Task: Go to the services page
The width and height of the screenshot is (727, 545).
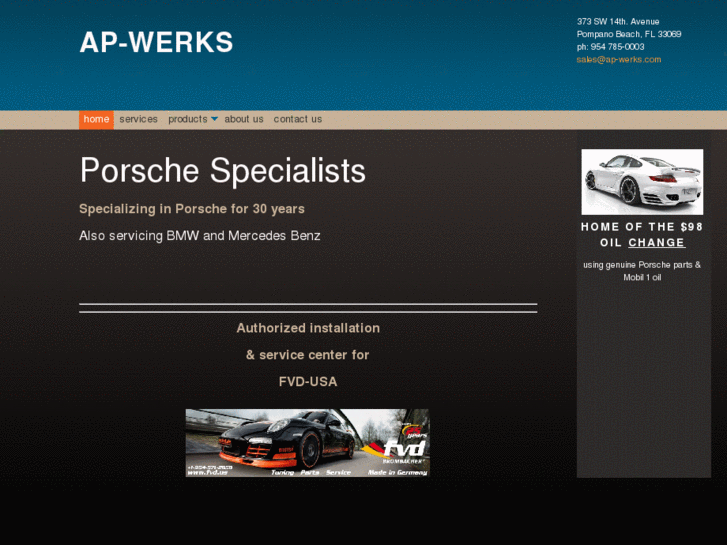Action: coord(138,119)
